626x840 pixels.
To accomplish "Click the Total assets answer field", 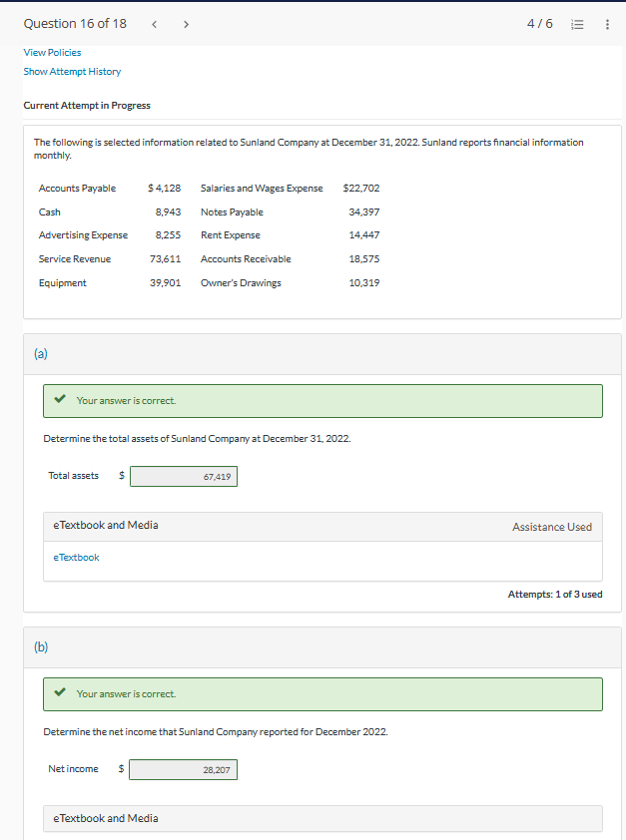I will click(183, 477).
